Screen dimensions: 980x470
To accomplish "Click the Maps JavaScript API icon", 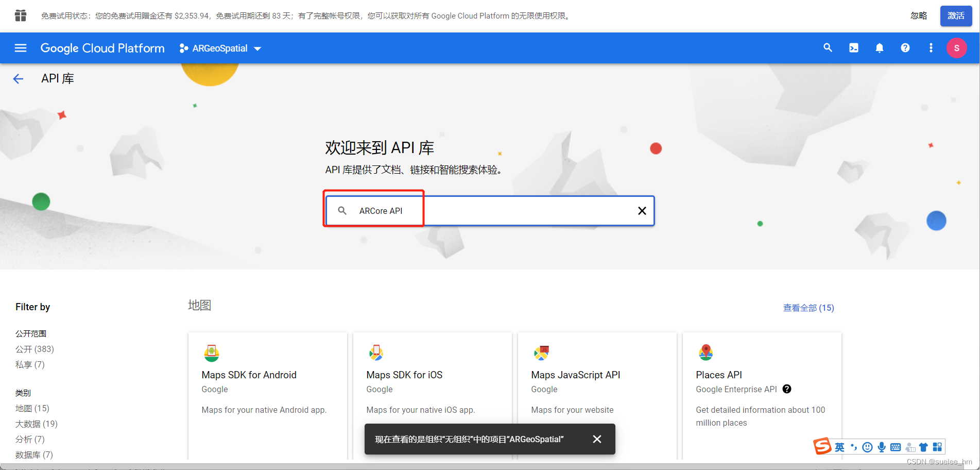I will 541,353.
